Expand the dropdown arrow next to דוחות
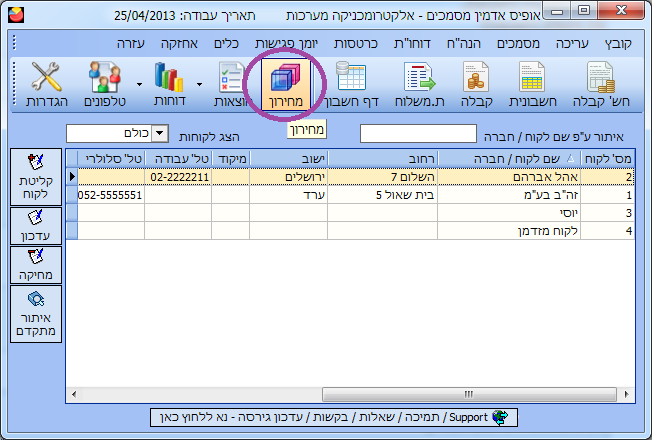This screenshot has width=652, height=440. pos(200,84)
